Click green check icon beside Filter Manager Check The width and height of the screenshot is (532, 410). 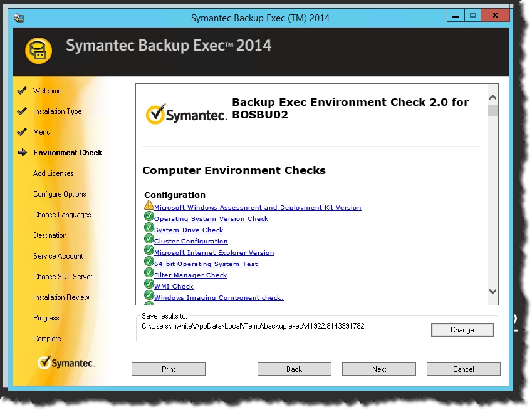[149, 272]
